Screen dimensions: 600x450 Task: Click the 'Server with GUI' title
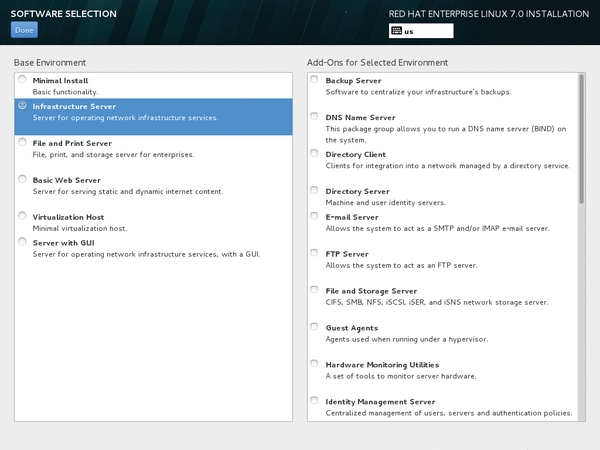click(64, 243)
